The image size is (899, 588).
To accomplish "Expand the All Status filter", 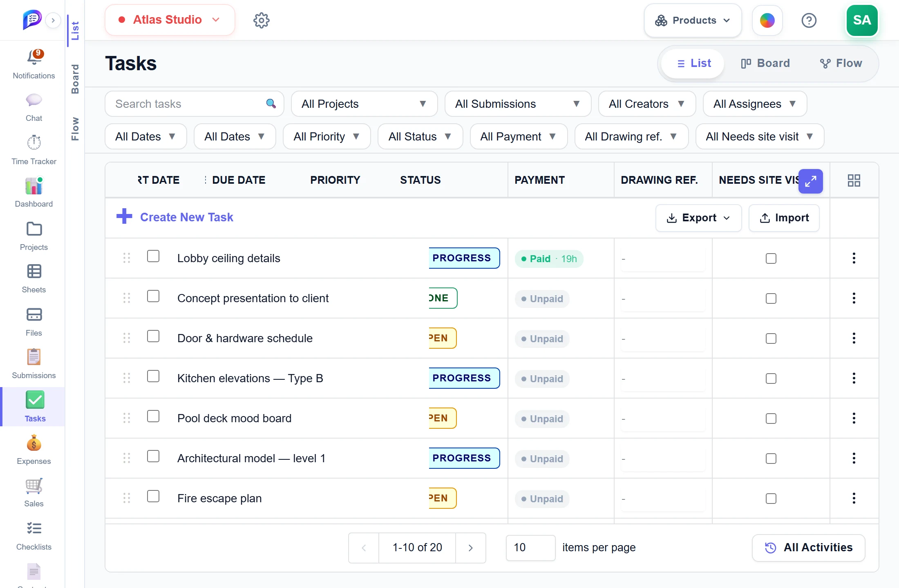I will [x=420, y=136].
